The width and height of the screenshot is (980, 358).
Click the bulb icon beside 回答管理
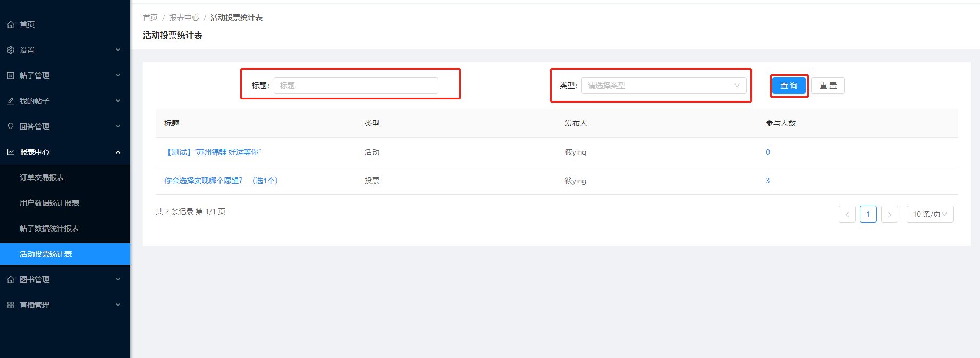11,126
